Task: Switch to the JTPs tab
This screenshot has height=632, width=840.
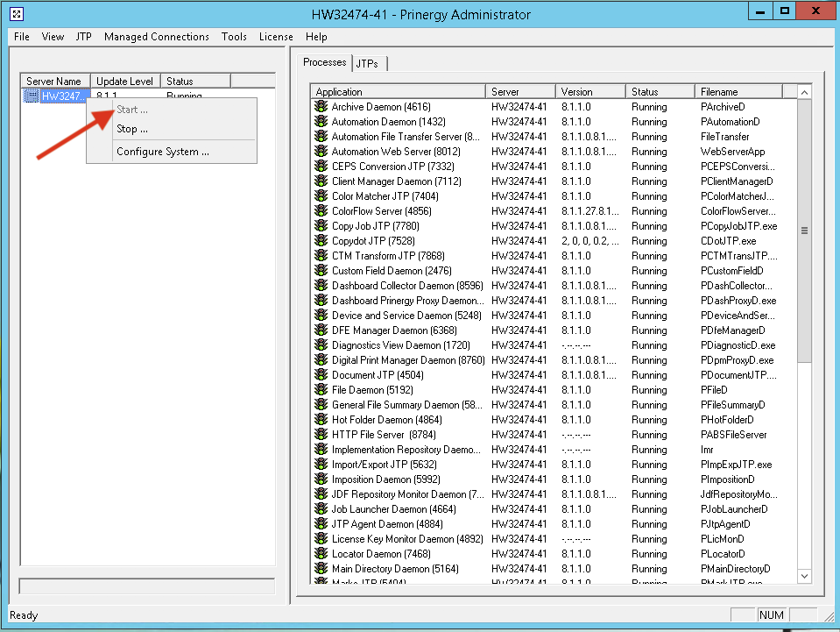Action: [x=368, y=63]
